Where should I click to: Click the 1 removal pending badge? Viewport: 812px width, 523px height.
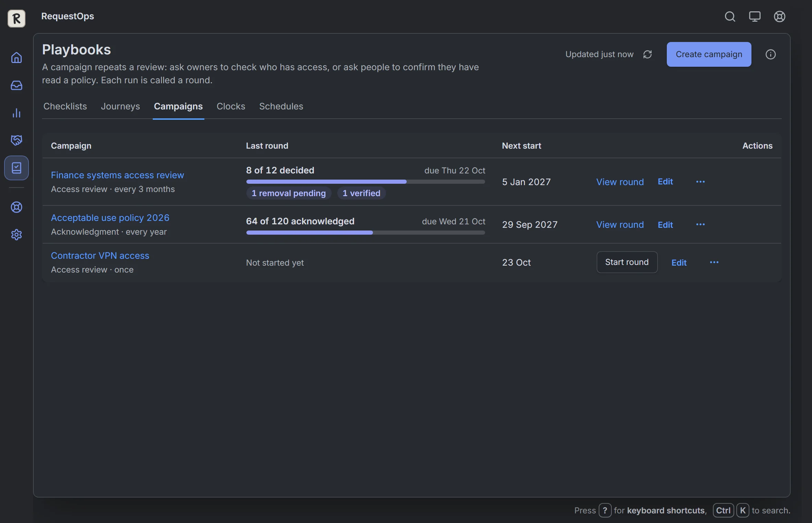(289, 193)
